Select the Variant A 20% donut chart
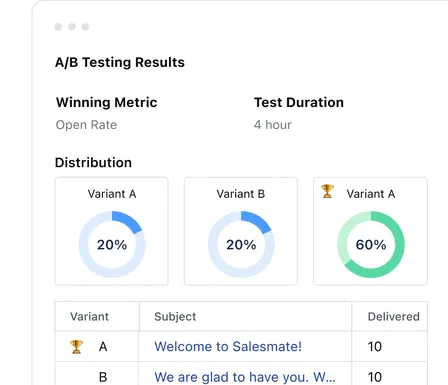 [x=112, y=244]
